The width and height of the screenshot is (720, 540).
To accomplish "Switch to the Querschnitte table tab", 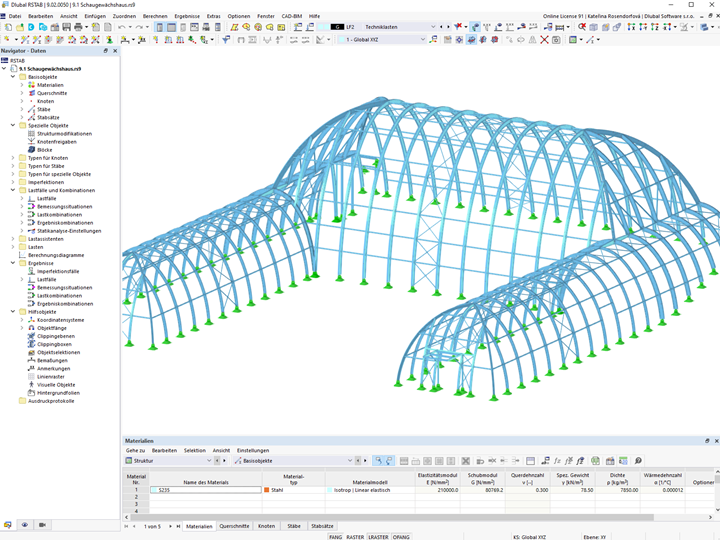I will pos(234,526).
